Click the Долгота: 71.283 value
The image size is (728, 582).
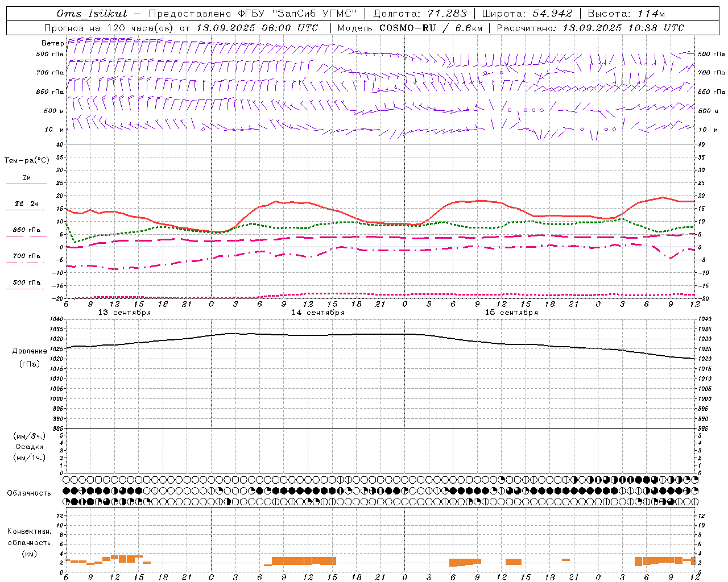click(420, 14)
